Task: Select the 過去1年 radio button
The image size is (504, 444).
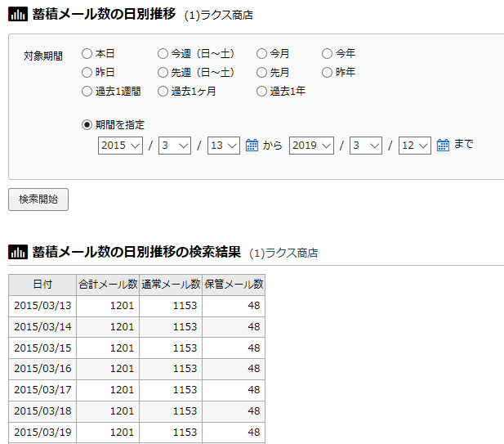Action: click(x=261, y=92)
